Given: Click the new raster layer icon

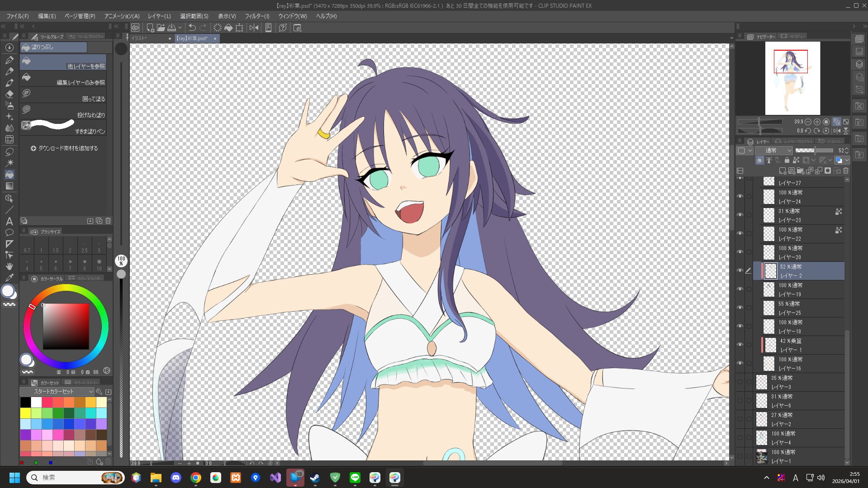Looking at the screenshot, I should [782, 171].
